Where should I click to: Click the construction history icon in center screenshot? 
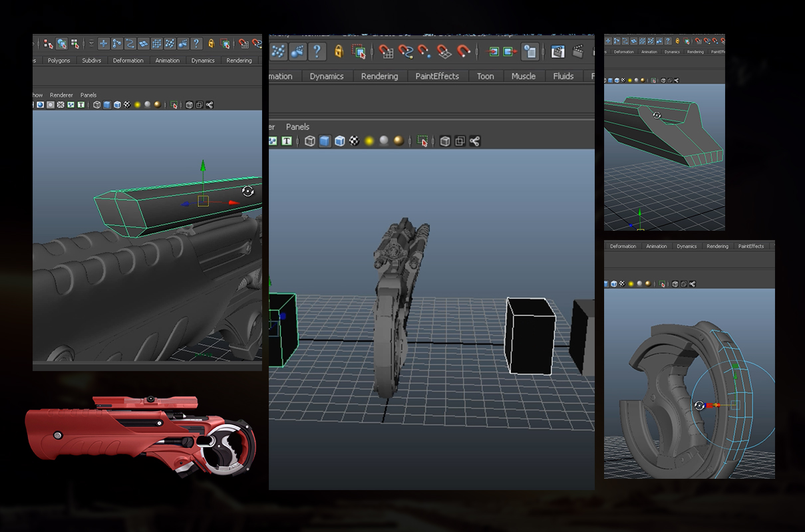click(530, 51)
